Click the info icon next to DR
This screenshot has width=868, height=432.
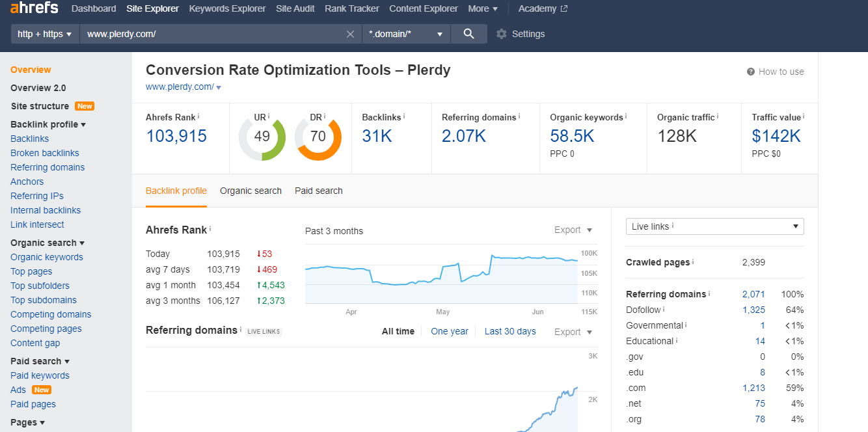click(x=325, y=116)
